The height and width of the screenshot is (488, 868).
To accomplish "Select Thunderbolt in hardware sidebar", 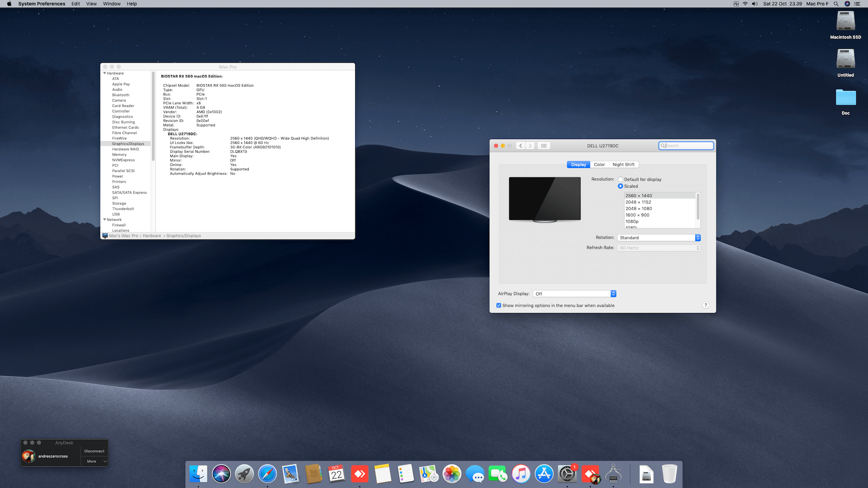I will 123,209.
